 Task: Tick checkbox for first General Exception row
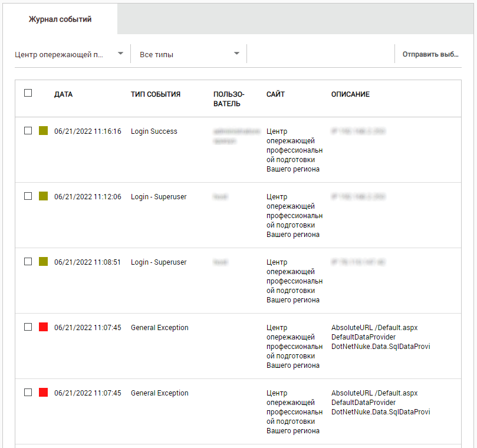pos(28,327)
